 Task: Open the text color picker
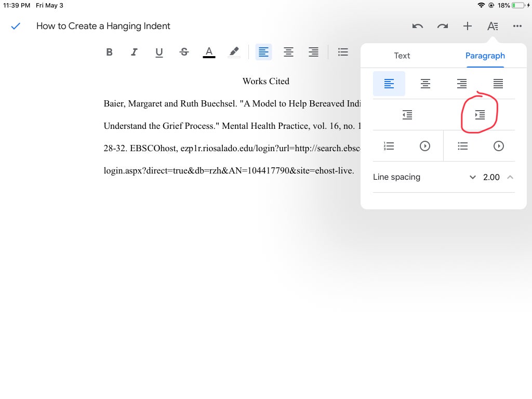(x=209, y=52)
